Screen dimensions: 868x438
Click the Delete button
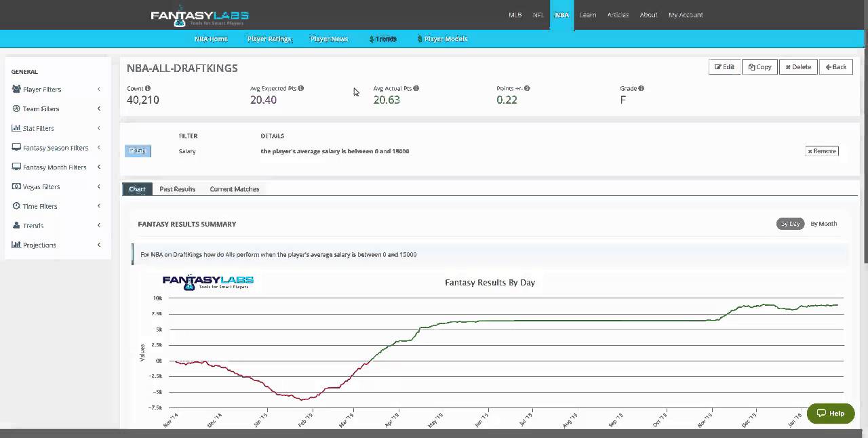point(798,66)
